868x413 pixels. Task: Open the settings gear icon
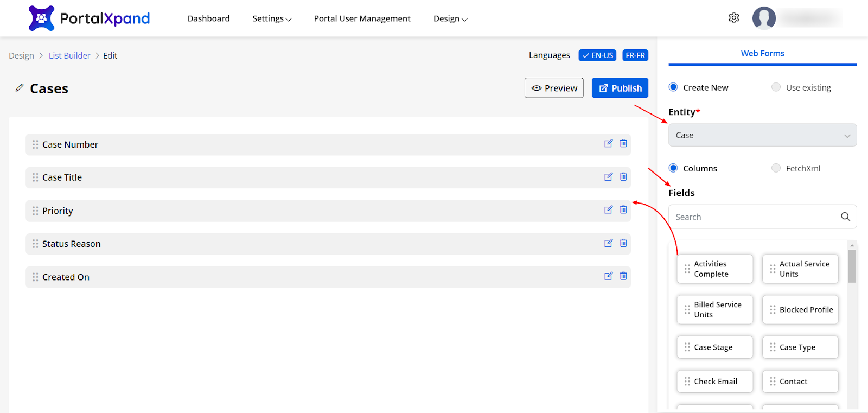(733, 18)
